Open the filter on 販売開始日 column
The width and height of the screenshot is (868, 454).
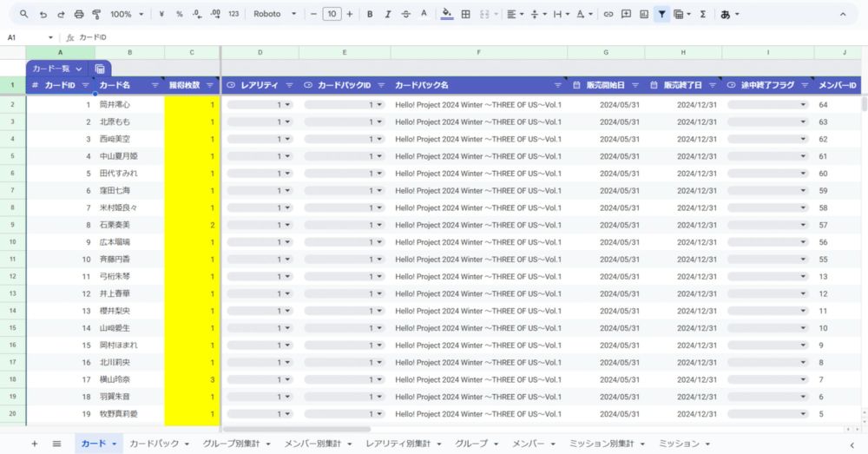click(635, 85)
